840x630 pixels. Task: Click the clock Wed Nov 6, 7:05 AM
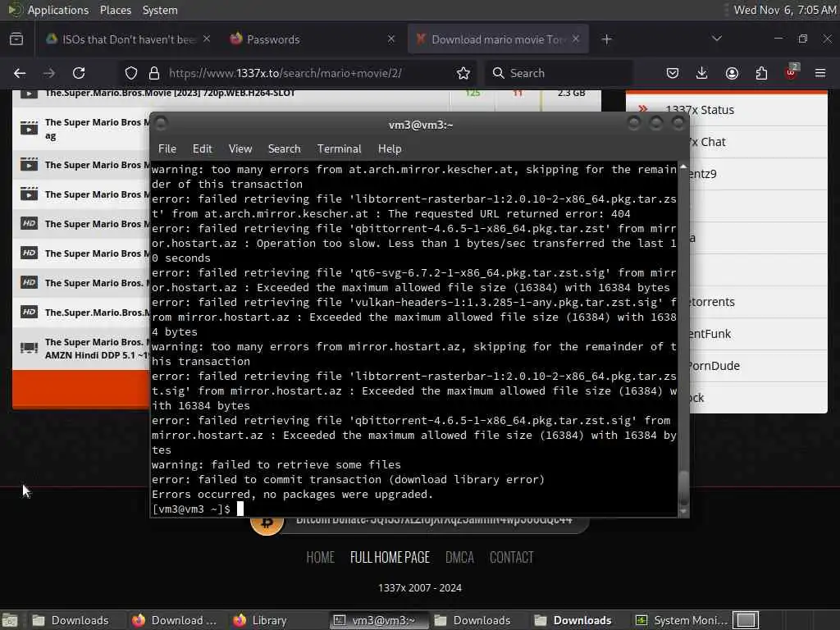coord(785,10)
